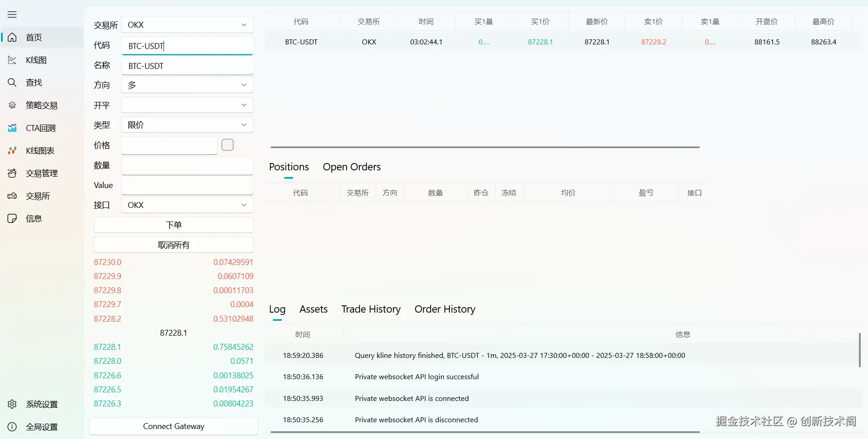Expand the 交易所 OKX dropdown

coord(187,24)
